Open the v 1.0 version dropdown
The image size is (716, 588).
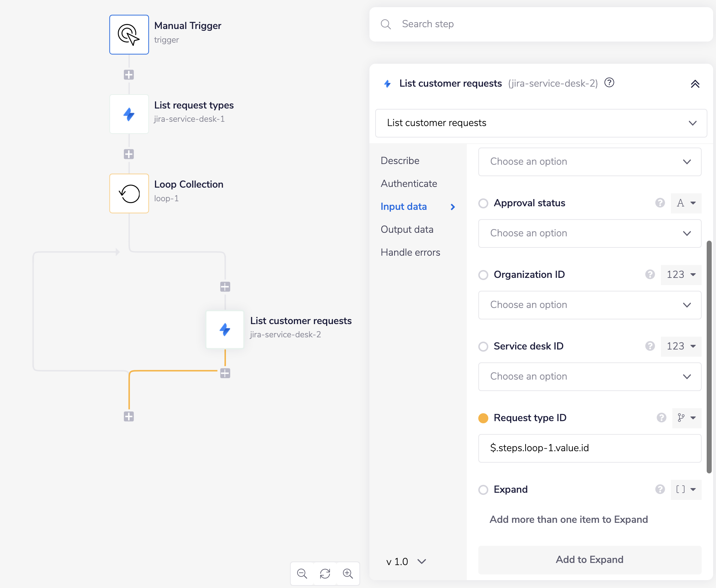tap(405, 562)
